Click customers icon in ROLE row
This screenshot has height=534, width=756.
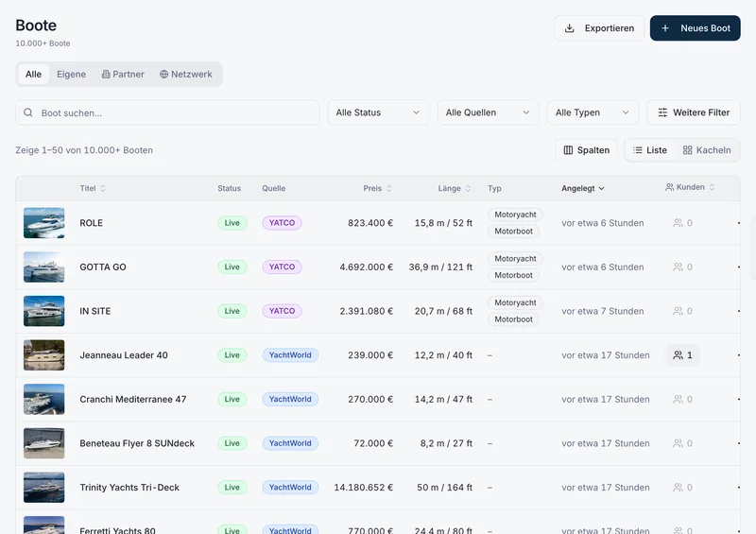678,223
